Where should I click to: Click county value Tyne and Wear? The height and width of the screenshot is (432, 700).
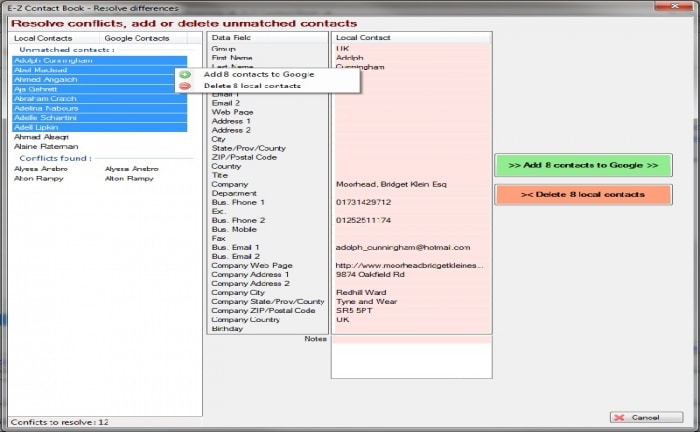pos(367,302)
